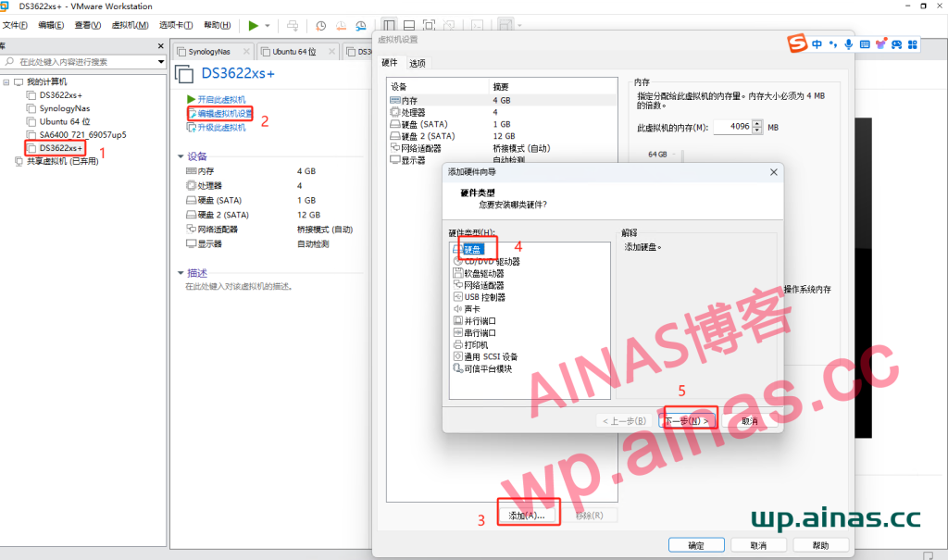This screenshot has height=560, width=948.
Task: Click the memory 4096 MB input field
Action: 733,127
